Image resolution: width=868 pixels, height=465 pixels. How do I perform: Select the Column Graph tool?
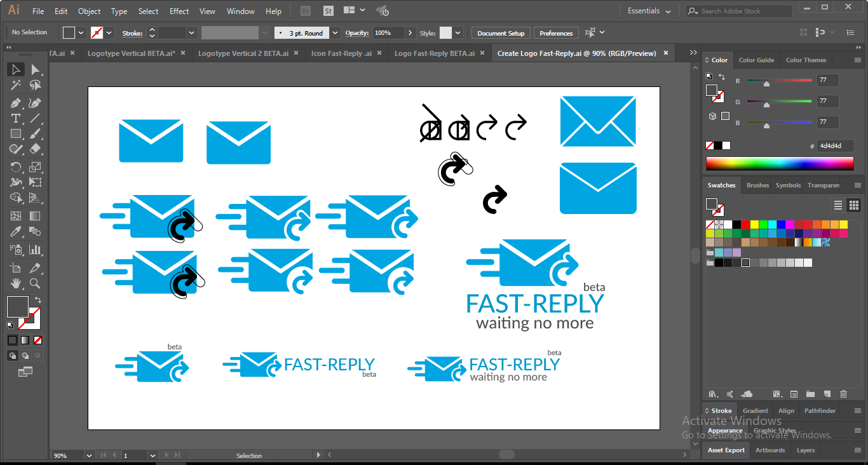(36, 250)
